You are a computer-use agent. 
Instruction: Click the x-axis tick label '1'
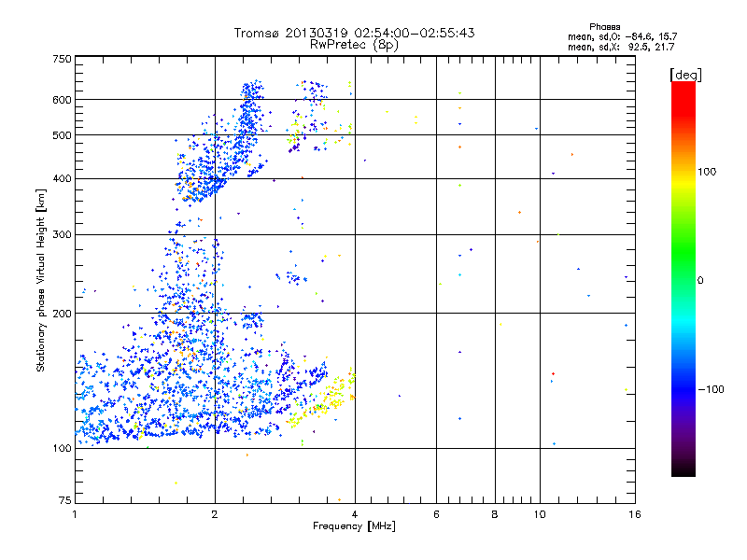click(75, 514)
